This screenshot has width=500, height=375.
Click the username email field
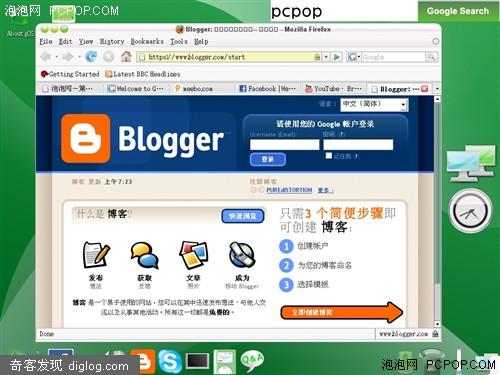[x=284, y=145]
